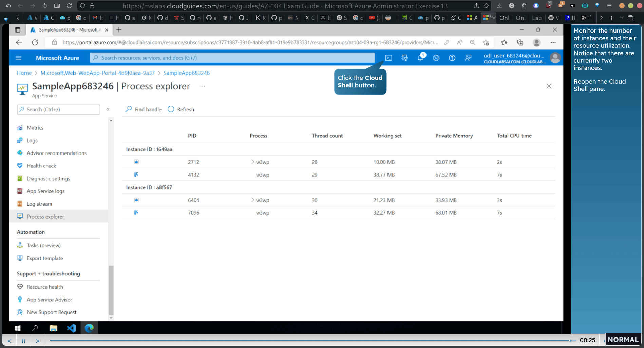Viewport: 644px width, 348px height.
Task: Open Edge favorites star icon
Action: 504,42
